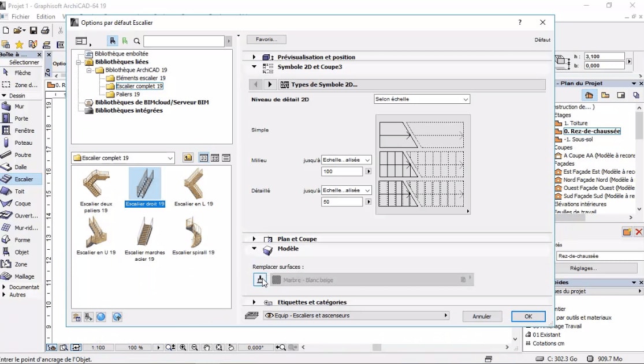Viewport: 644px width, 364px height.
Task: Click the globe web objects icon
Action: (101, 317)
